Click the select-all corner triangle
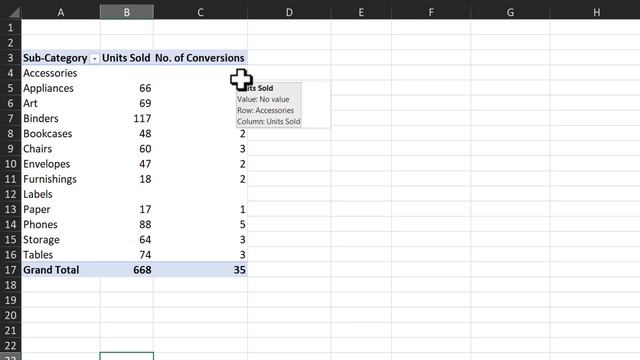The height and width of the screenshot is (360, 640). 14,13
